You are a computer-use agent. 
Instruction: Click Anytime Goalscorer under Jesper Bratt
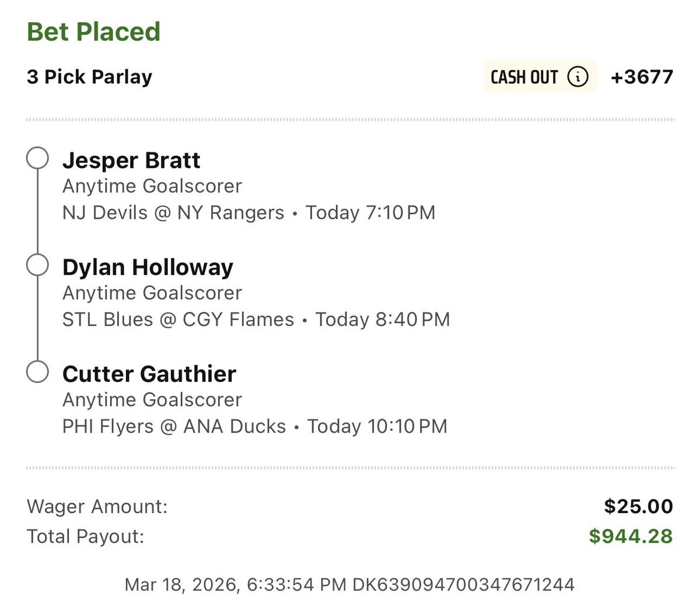pyautogui.click(x=152, y=186)
